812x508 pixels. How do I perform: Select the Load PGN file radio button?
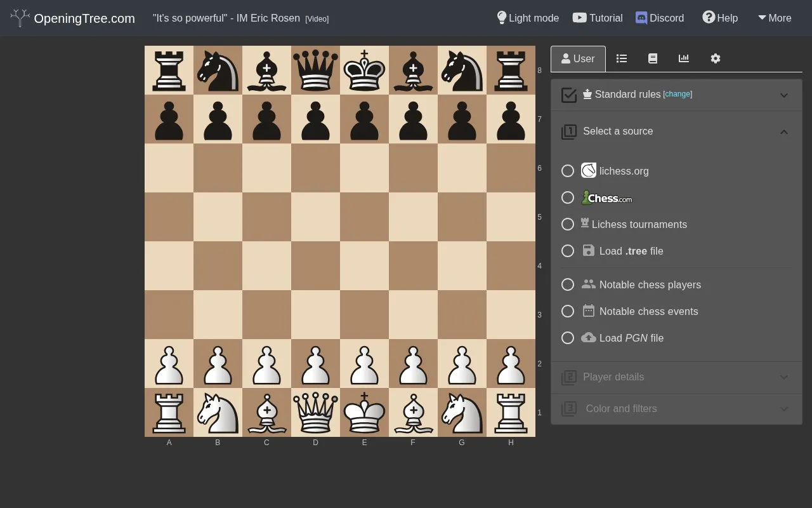tap(568, 338)
